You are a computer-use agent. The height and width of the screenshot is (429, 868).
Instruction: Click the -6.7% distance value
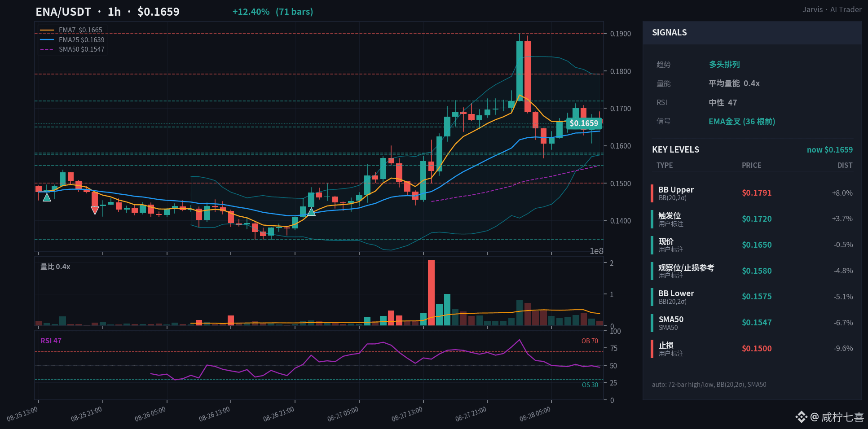click(x=843, y=323)
